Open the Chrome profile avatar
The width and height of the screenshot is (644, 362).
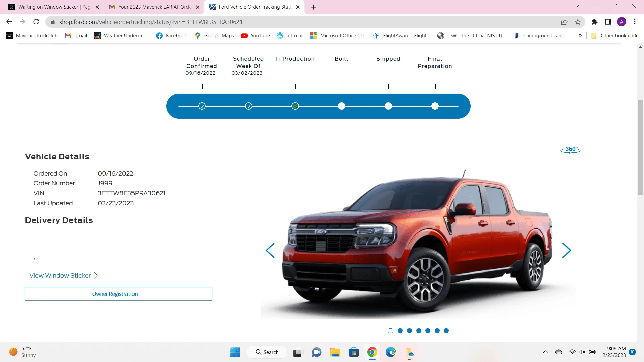pos(622,22)
